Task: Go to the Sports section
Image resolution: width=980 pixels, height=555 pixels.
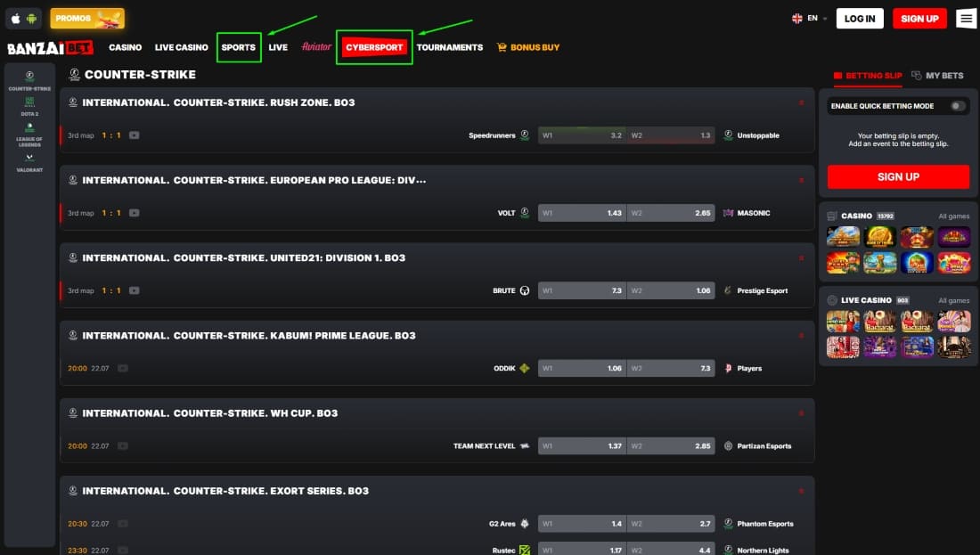Action: [x=239, y=47]
